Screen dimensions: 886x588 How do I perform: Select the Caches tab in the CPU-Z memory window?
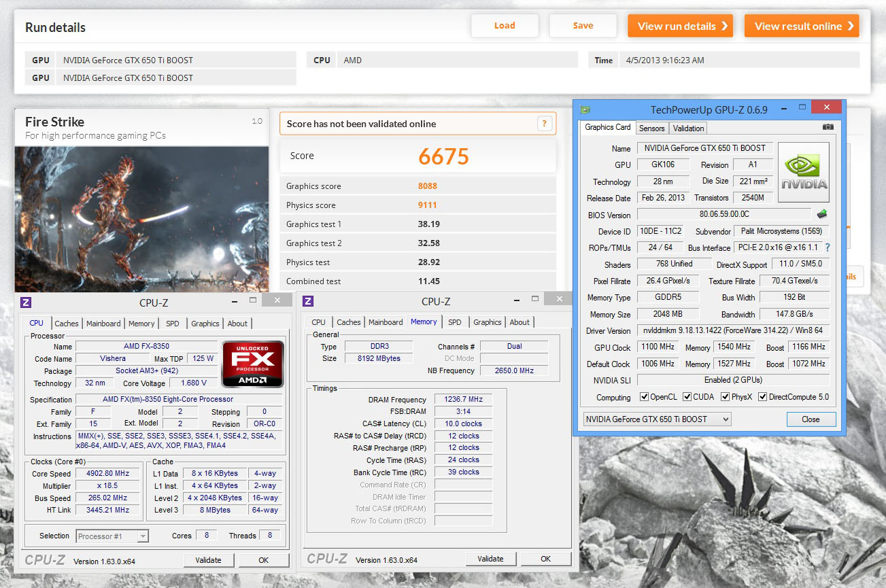tap(349, 322)
